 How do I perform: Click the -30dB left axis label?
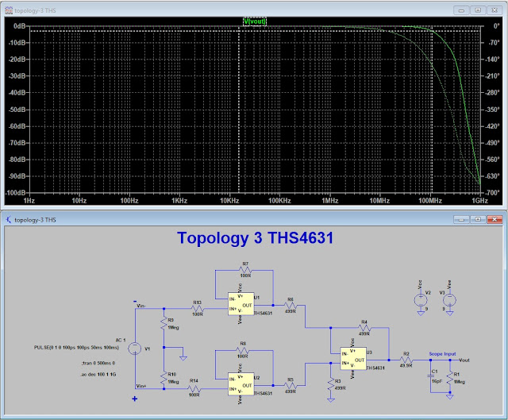(17, 76)
